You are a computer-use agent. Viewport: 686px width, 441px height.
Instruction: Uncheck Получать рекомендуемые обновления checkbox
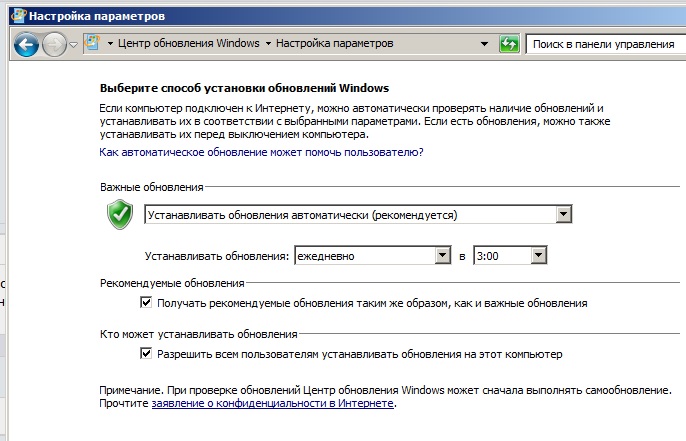point(146,302)
